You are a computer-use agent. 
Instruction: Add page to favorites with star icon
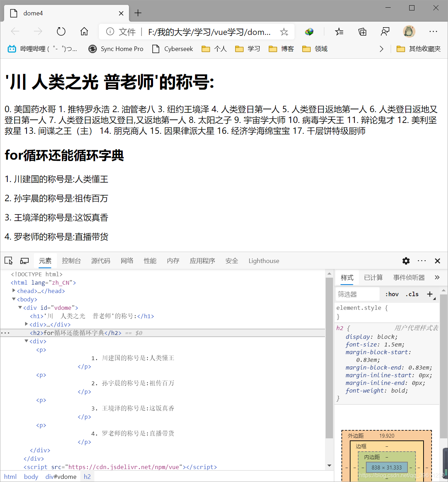(x=284, y=32)
